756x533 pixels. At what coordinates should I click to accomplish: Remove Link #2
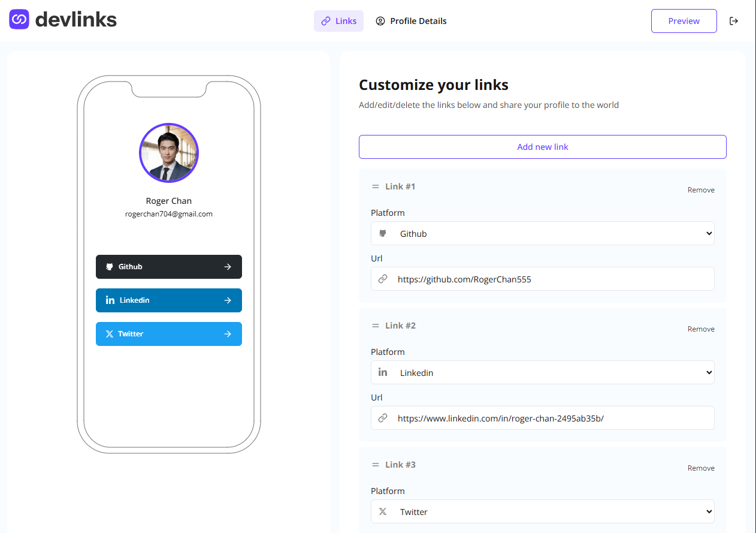pyautogui.click(x=701, y=329)
